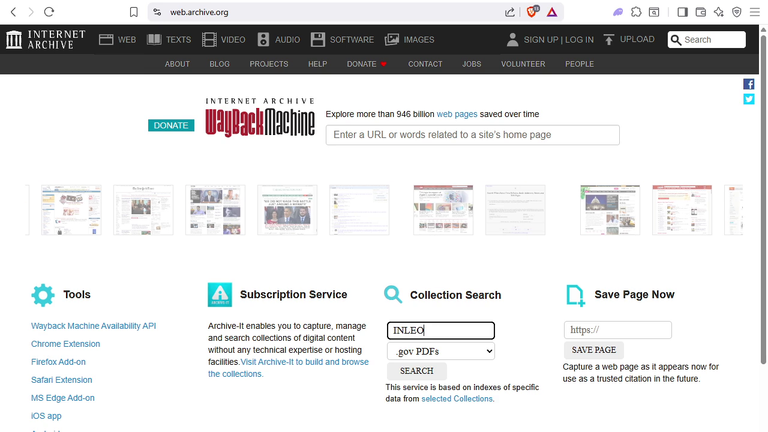Screen dimensions: 768x432
Task: Open site settings icon in address bar
Action: (x=157, y=12)
